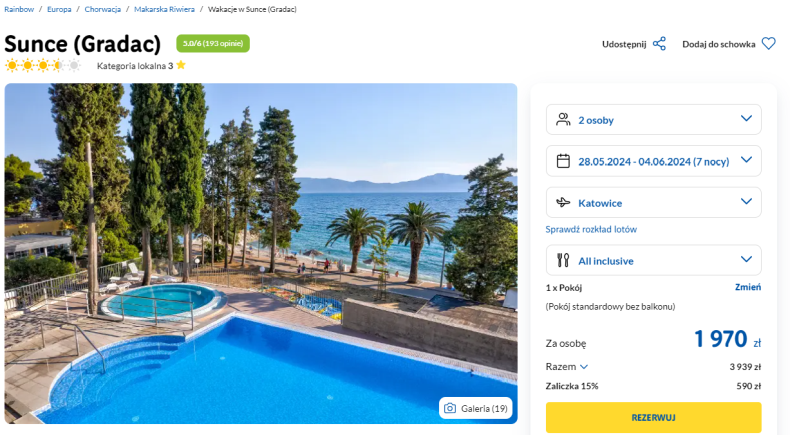The width and height of the screenshot is (790, 435).
Task: Open the Chorwacja breadcrumb link
Action: click(103, 9)
